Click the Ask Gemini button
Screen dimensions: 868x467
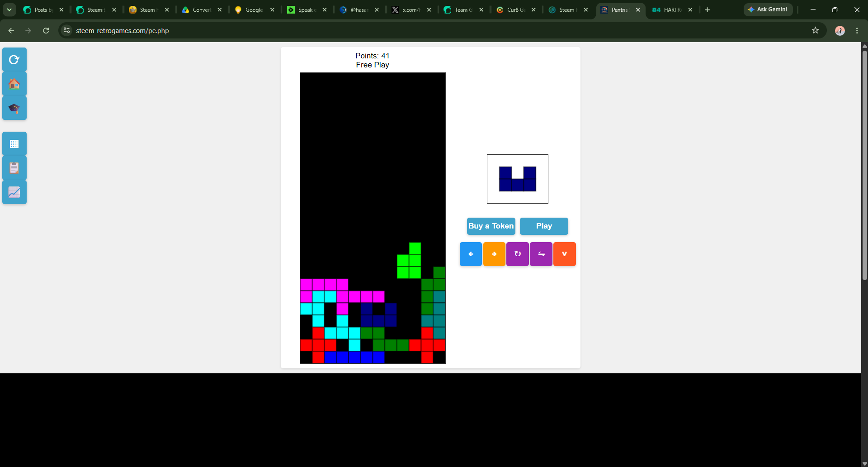click(x=768, y=10)
